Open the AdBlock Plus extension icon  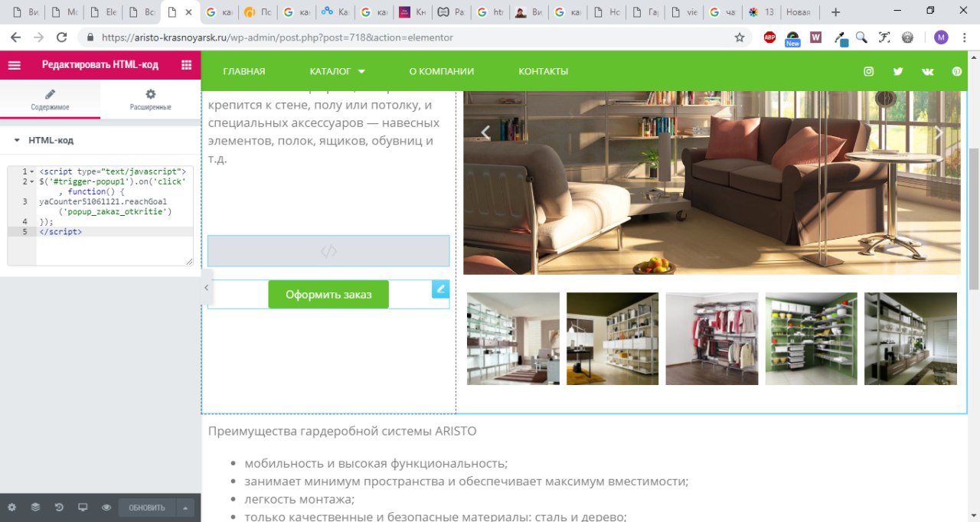coord(770,37)
